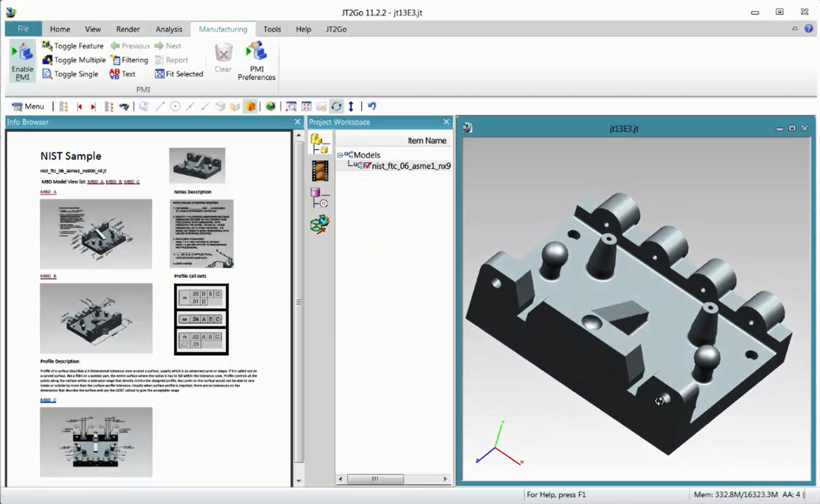Click the blue undo arrow icon
The height and width of the screenshot is (504, 820).
[372, 106]
